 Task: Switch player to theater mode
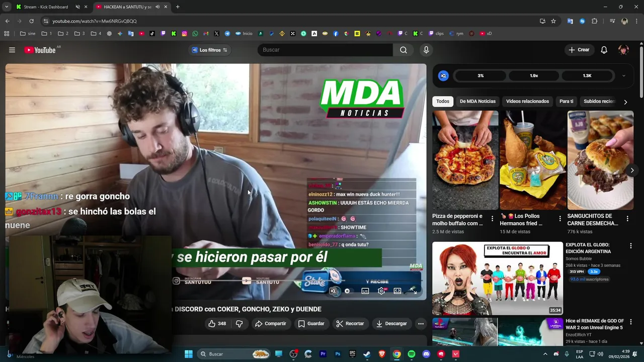[397, 291]
